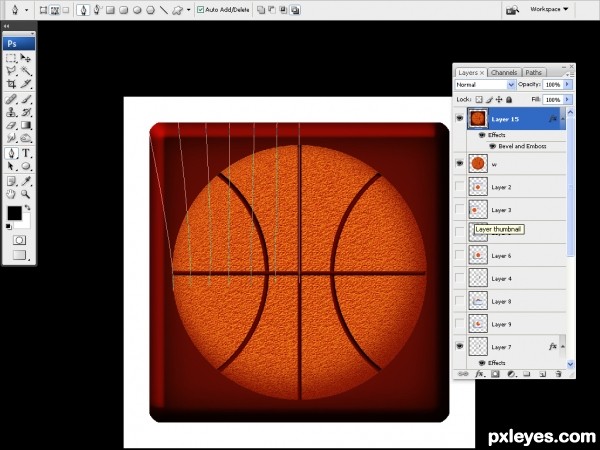The width and height of the screenshot is (600, 450).
Task: Switch to the Channels tab
Action: point(504,72)
